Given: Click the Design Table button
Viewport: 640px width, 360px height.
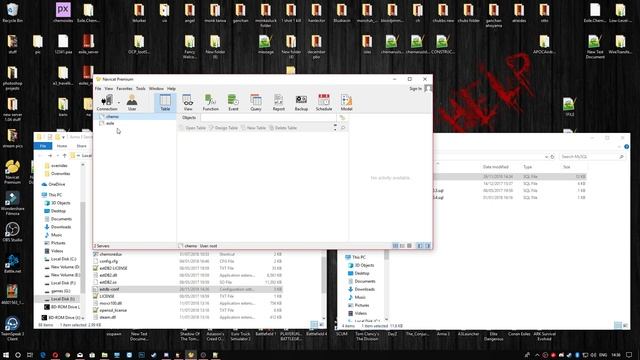Looking at the screenshot, I should point(223,128).
